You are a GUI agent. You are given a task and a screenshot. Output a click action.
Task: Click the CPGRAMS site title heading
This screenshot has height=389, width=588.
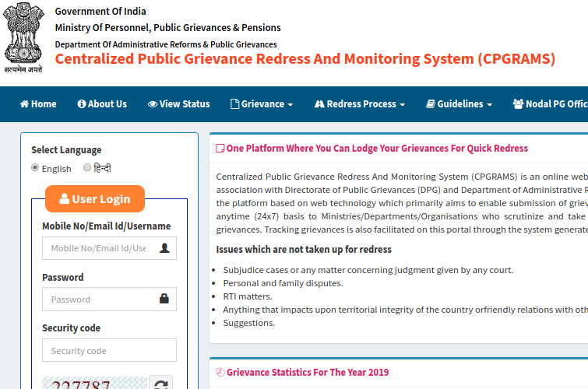305,59
